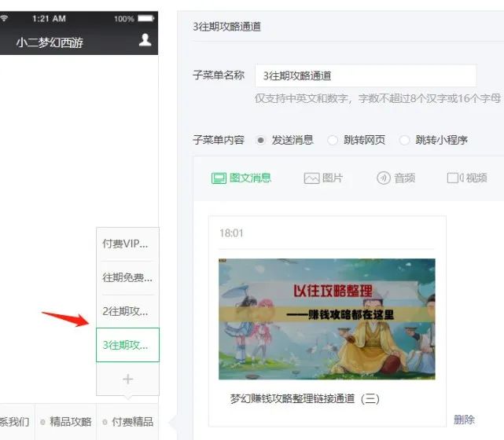Select the 发送消息 radio button
The width and height of the screenshot is (504, 440).
point(261,141)
